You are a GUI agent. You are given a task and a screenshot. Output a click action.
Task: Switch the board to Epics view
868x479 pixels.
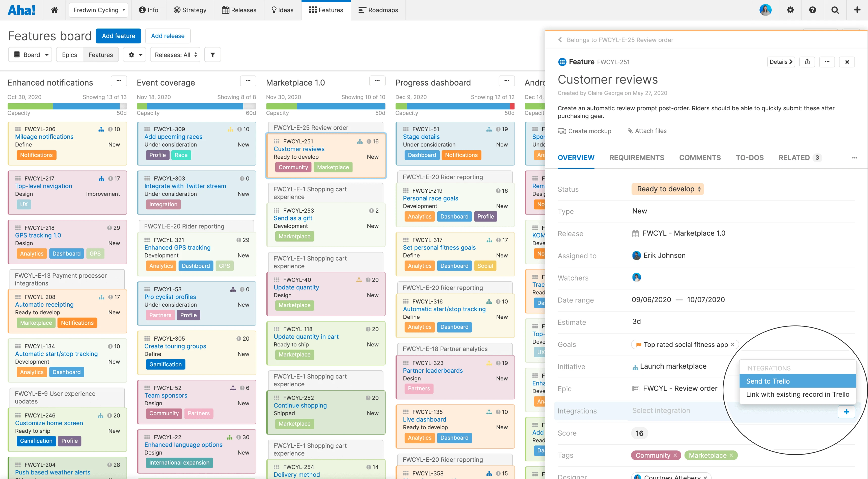69,54
